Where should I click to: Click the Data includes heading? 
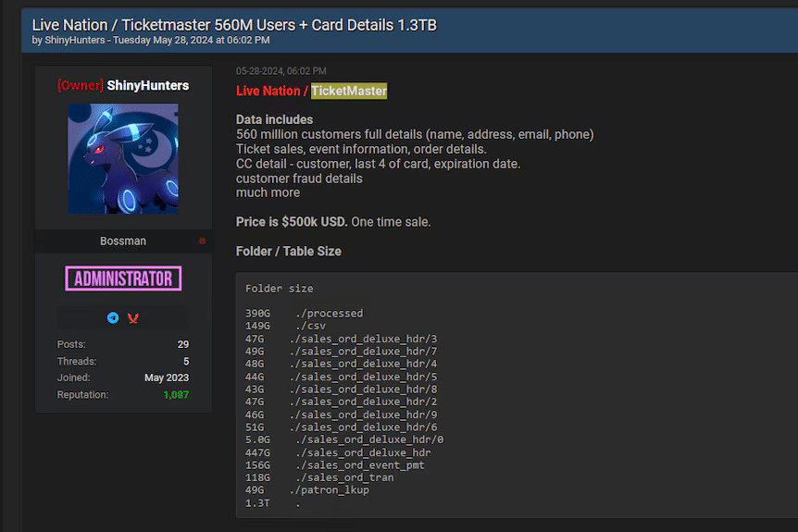(x=274, y=119)
